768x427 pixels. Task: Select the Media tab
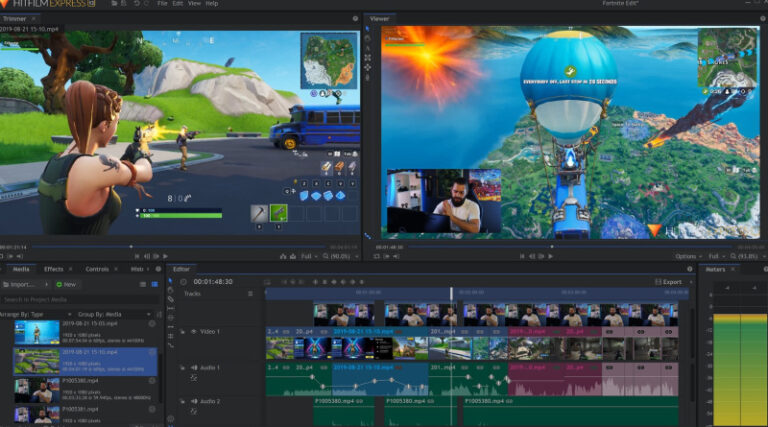[x=21, y=269]
